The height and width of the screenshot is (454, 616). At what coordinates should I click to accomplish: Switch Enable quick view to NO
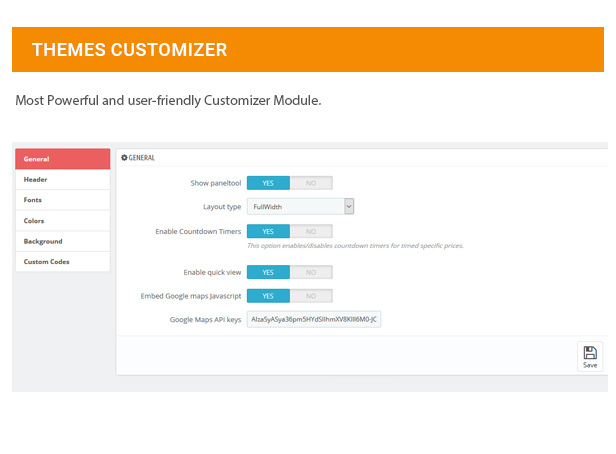point(311,272)
